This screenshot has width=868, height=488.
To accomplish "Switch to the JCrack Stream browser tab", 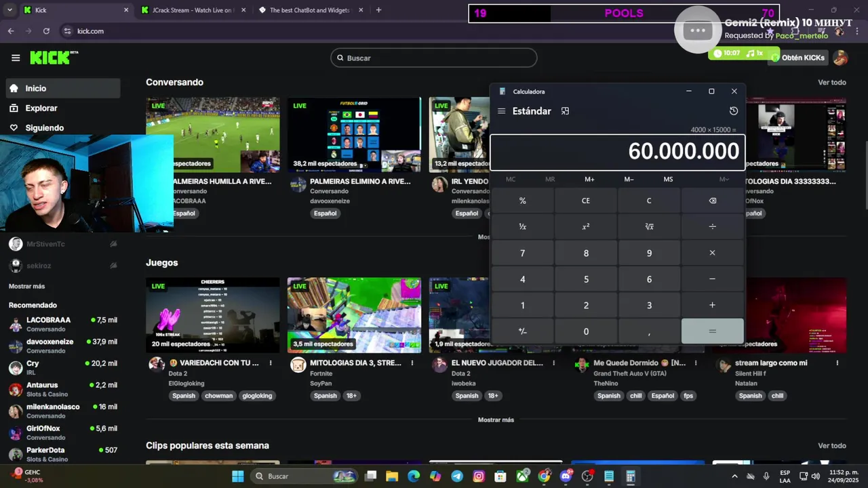I will (x=193, y=10).
